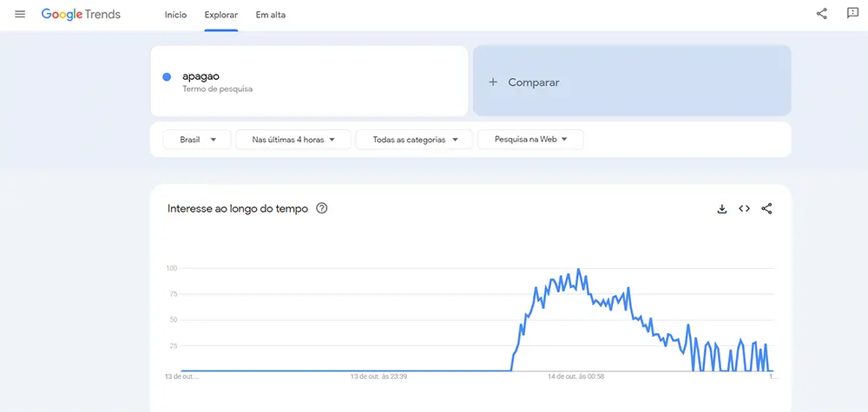Image resolution: width=868 pixels, height=412 pixels.
Task: Switch to the Em alta tab
Action: point(271,15)
